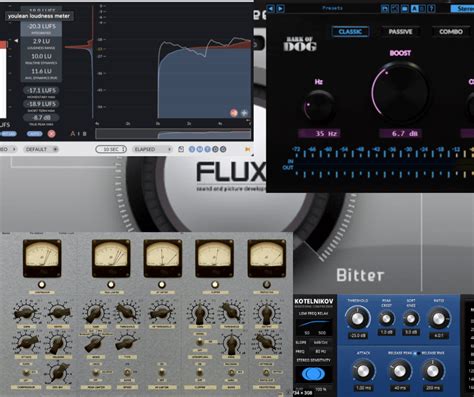Select next preset arrow in Bark of Dog
The height and width of the screenshot is (397, 474).
[280, 9]
